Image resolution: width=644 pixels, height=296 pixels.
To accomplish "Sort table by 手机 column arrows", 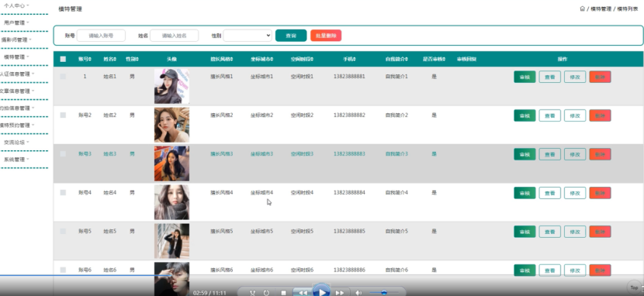I will [x=355, y=59].
